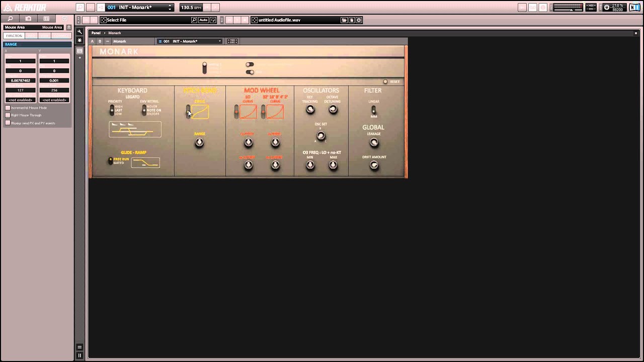Select panel view B button

pyautogui.click(x=100, y=41)
